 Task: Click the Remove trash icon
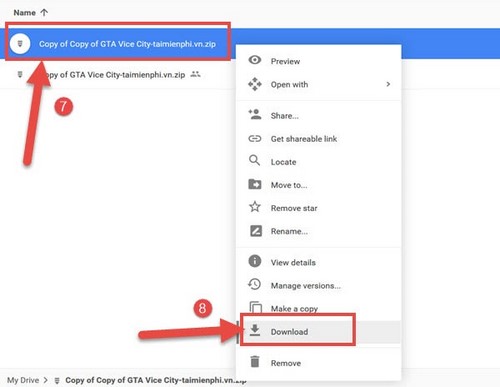(255, 361)
